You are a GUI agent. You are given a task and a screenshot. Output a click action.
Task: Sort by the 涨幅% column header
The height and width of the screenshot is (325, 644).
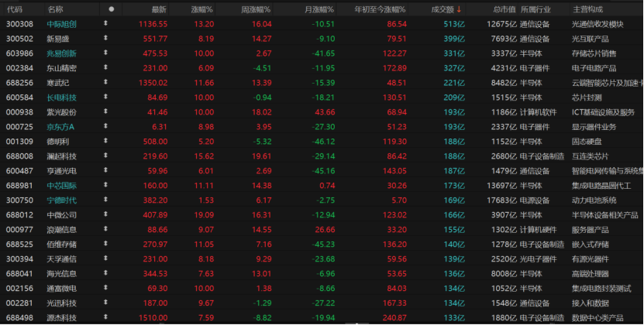click(202, 9)
